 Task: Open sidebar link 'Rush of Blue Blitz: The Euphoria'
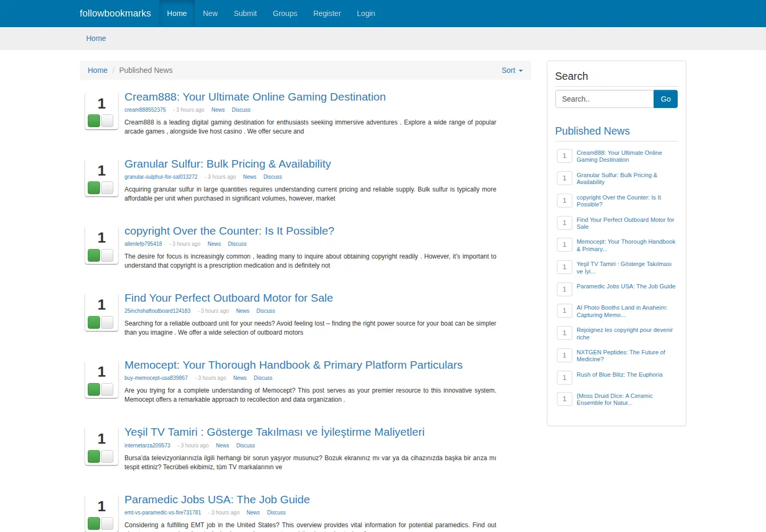(619, 375)
